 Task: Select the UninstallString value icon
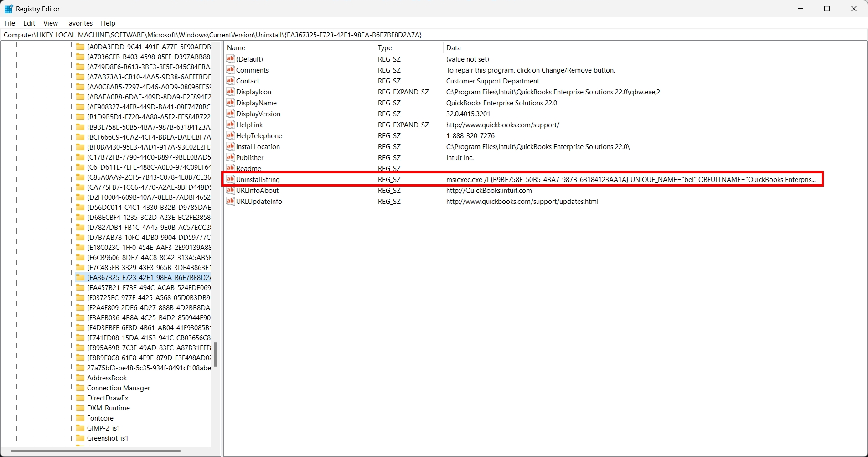tap(230, 179)
